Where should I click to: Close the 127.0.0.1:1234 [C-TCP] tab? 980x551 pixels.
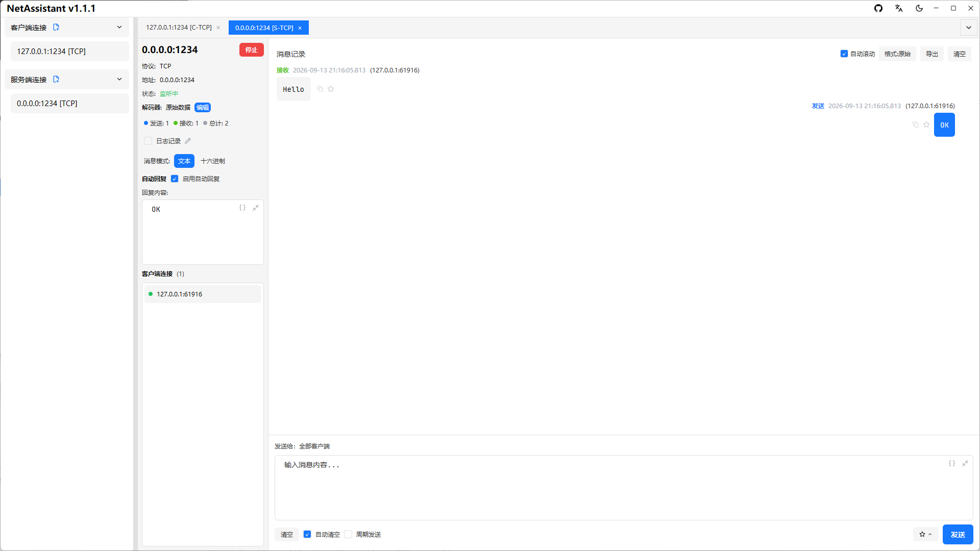(x=218, y=28)
